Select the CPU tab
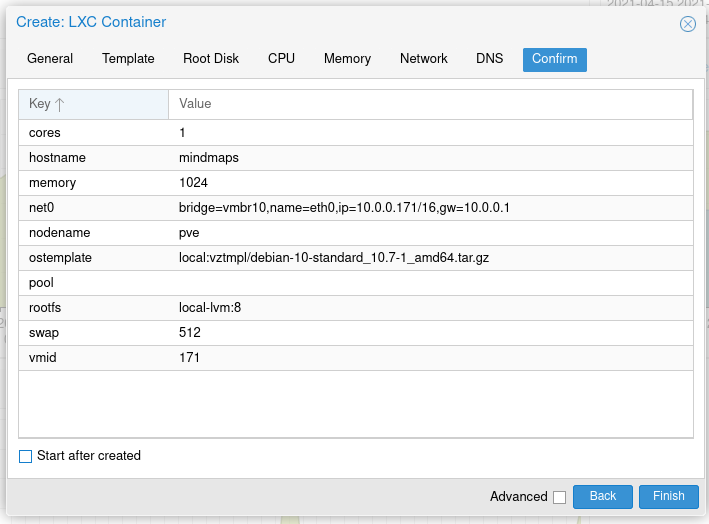The height and width of the screenshot is (524, 709). tap(281, 59)
